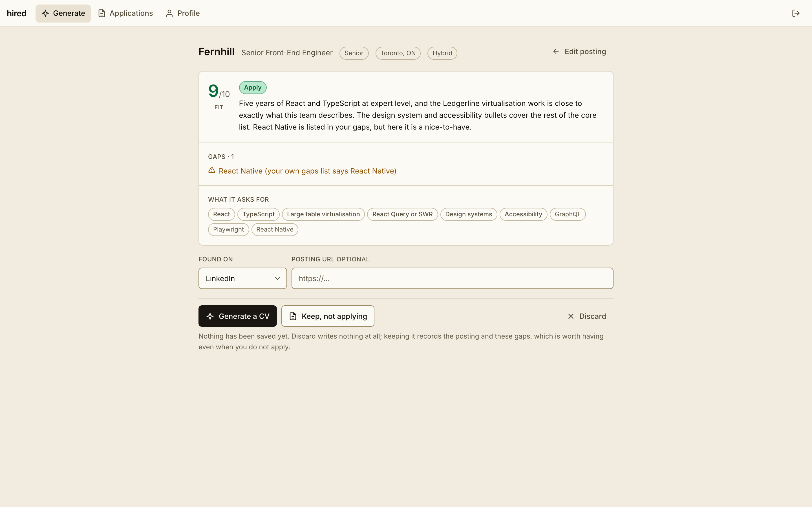Click the warning triangle beside the React Native gap
Image resolution: width=812 pixels, height=507 pixels.
[x=212, y=170]
